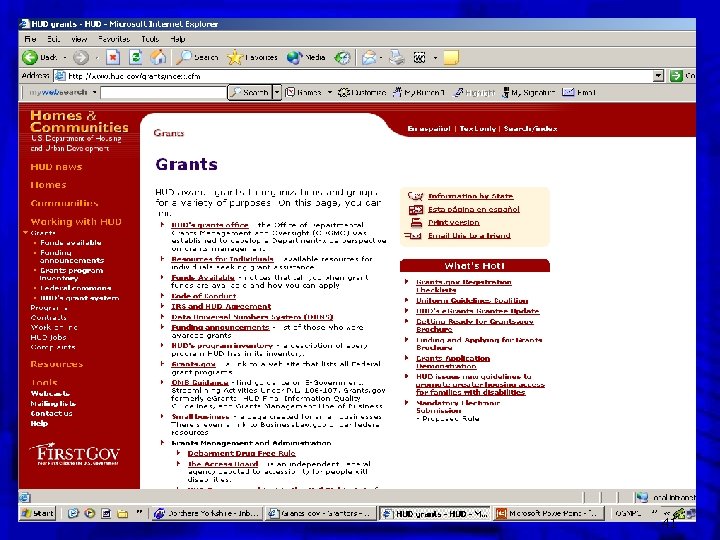Click Mailing lists in sidebar
Screen dimensions: 720x540
pos(53,404)
